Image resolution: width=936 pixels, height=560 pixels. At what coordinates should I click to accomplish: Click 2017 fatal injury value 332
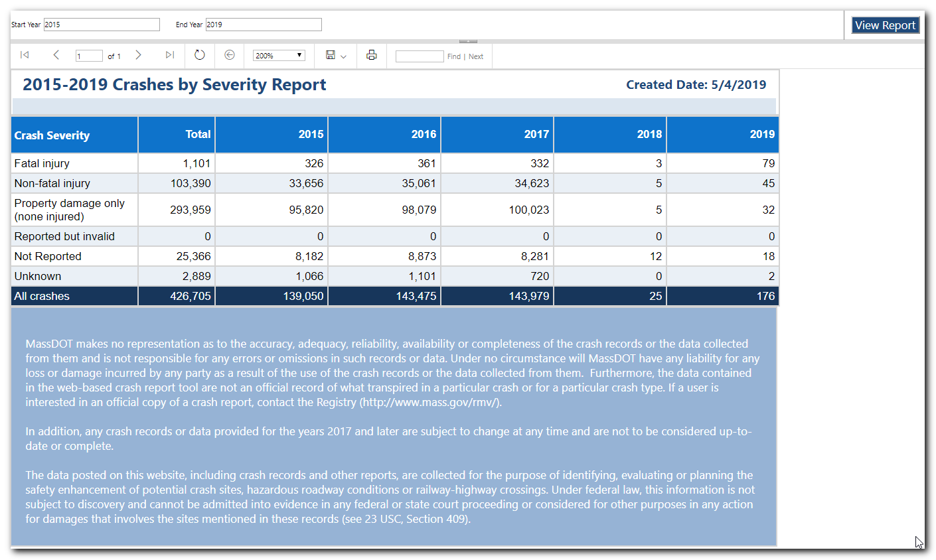[540, 163]
